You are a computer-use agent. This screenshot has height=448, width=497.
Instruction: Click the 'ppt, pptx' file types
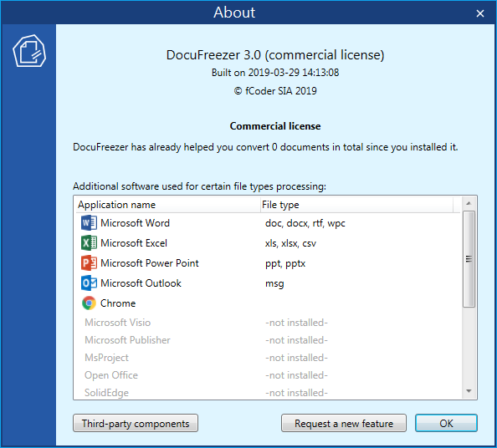(285, 263)
